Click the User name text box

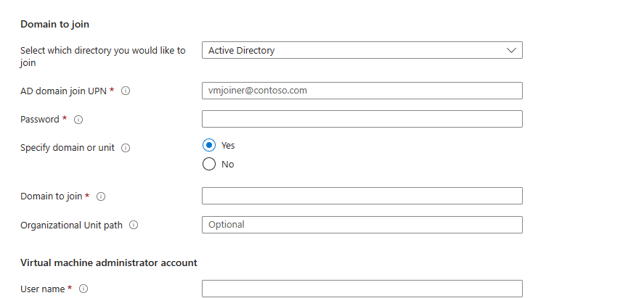362,289
